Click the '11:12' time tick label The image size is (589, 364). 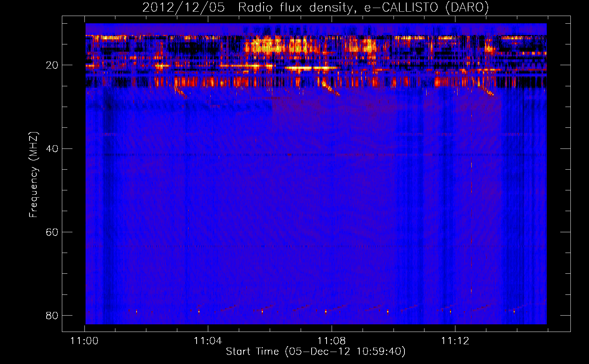point(455,341)
